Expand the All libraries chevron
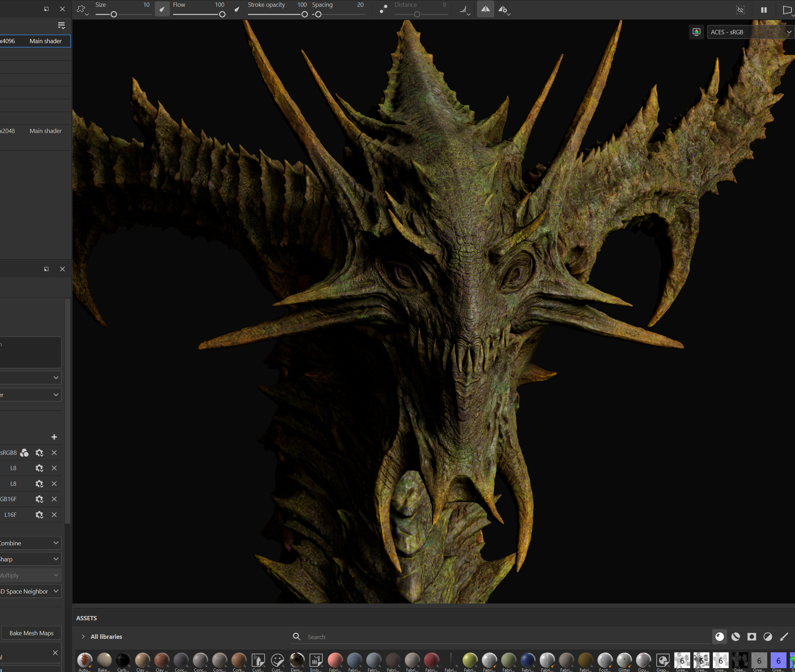Image resolution: width=795 pixels, height=672 pixels. 83,637
